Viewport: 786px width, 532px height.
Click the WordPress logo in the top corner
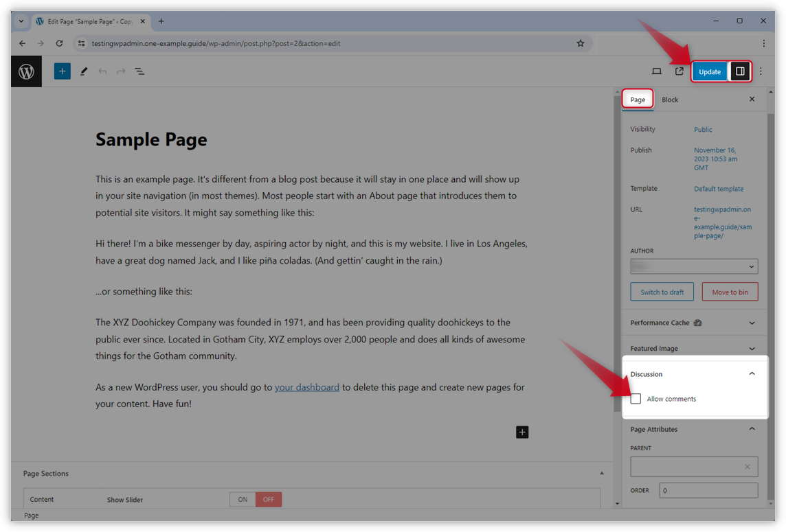click(x=25, y=71)
